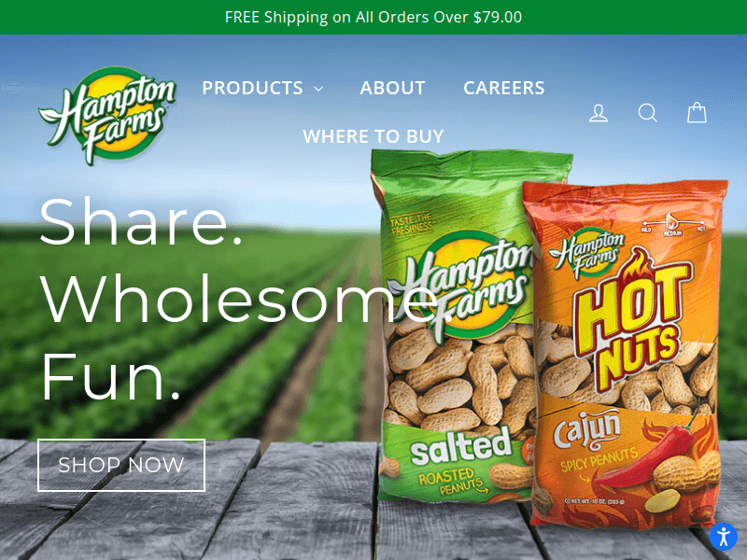Screen dimensions: 747x560
Task: Select WHERE TO BUY in navigation
Action: [x=373, y=136]
